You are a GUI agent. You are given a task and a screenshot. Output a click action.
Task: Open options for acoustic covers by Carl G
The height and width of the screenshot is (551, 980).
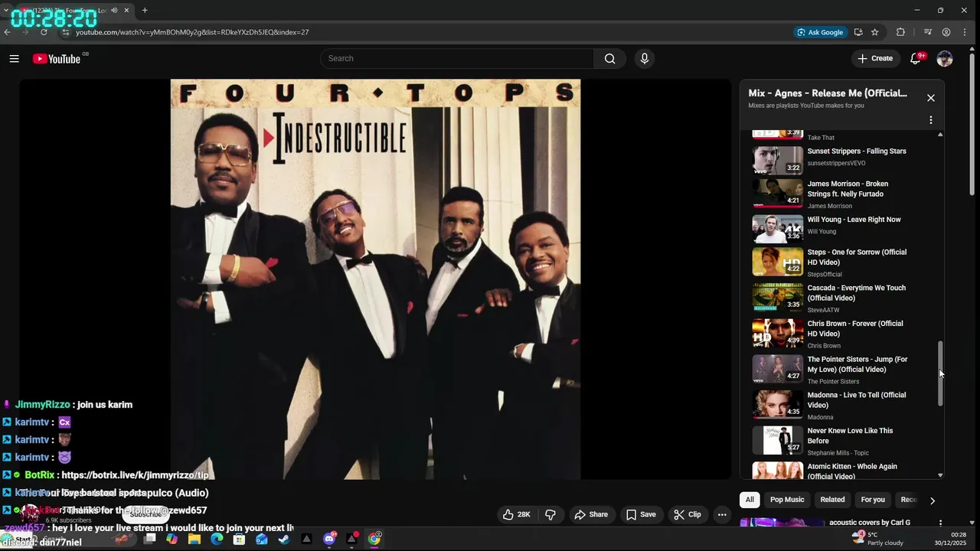coord(940,523)
